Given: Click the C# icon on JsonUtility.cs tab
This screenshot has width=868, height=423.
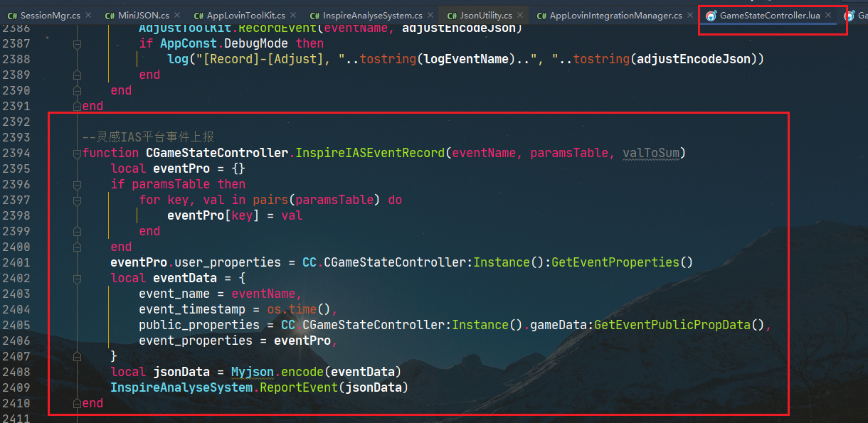Looking at the screenshot, I should [x=452, y=16].
